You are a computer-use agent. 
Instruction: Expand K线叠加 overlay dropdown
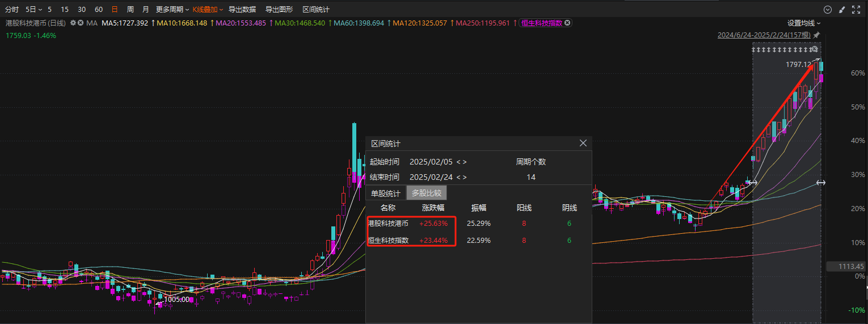click(208, 10)
